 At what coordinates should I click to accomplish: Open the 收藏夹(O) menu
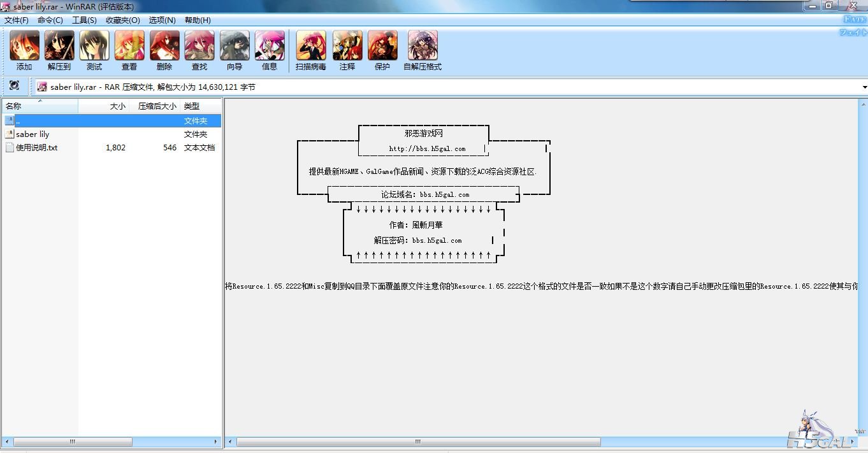[x=123, y=20]
